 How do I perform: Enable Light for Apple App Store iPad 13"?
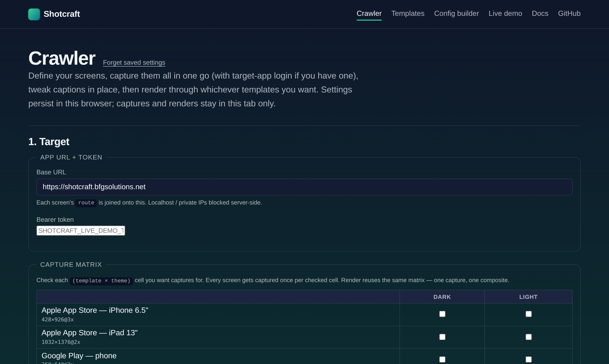tap(528, 337)
